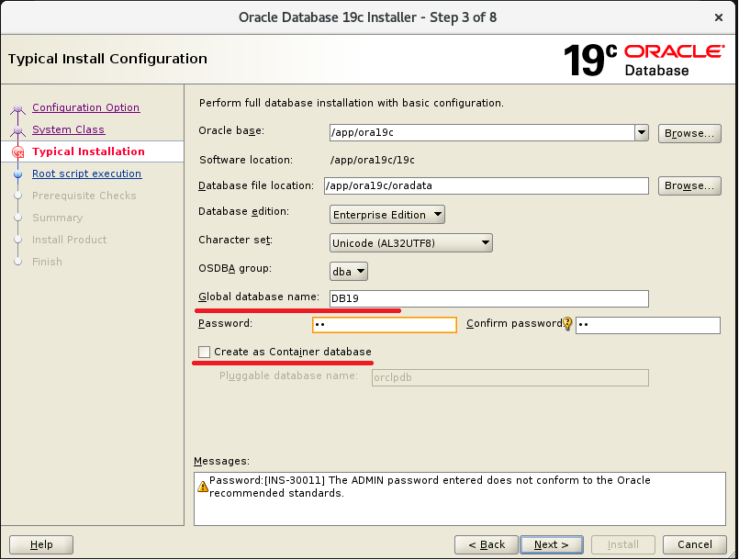This screenshot has width=739, height=560.
Task: Click the Finish step label
Action: click(x=47, y=262)
